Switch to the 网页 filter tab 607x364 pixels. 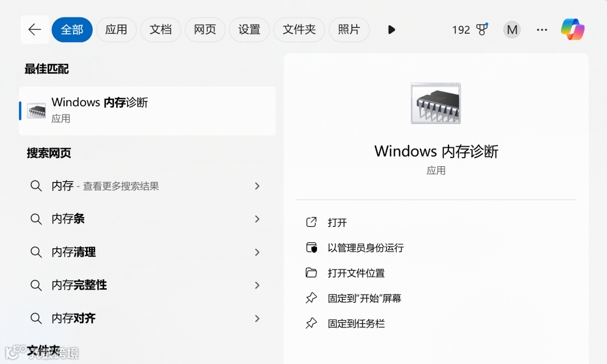click(x=205, y=29)
